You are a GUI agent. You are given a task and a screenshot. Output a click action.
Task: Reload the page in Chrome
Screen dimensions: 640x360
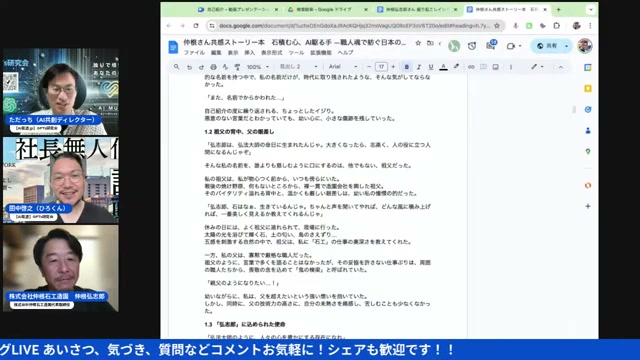[196, 26]
